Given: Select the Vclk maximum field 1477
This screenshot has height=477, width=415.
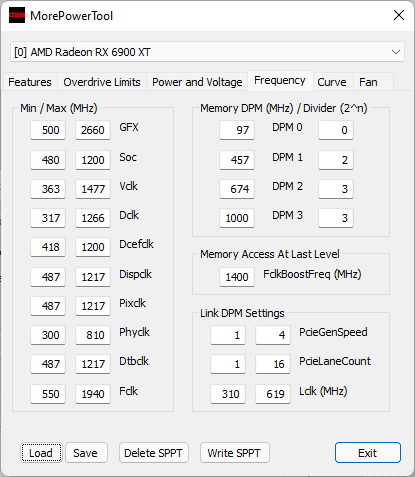Looking at the screenshot, I should (x=93, y=189).
